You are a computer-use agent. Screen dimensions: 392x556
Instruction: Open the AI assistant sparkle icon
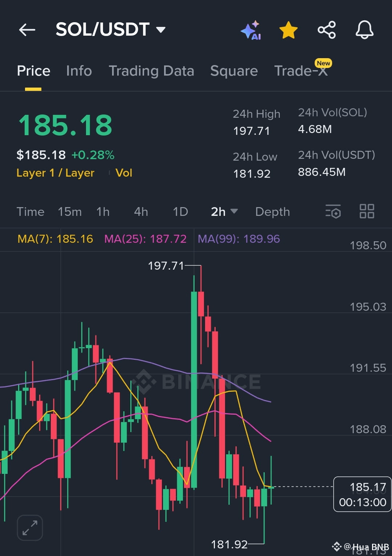(x=251, y=30)
